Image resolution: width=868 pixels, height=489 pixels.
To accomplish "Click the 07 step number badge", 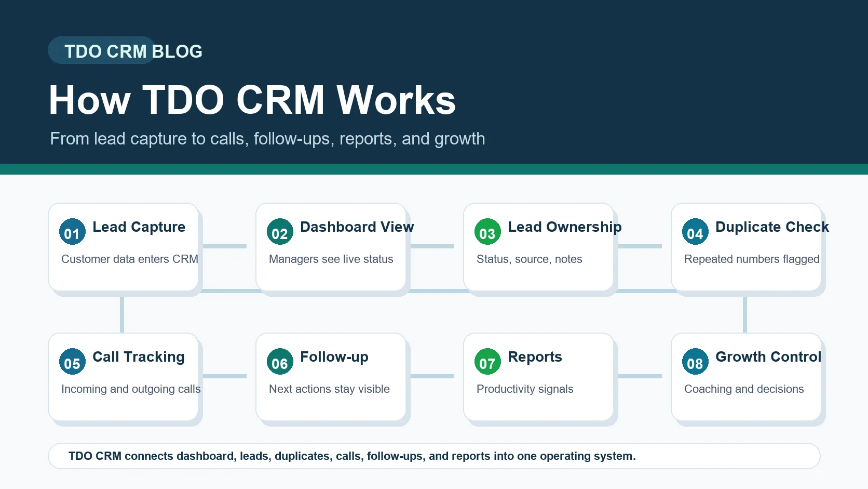I will click(x=487, y=362).
